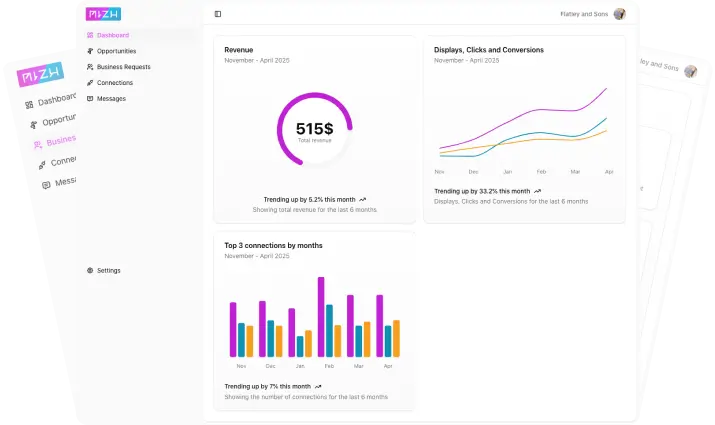This screenshot has width=715, height=425.
Task: Click the trending-up arrow icon in the Revenue card
Action: click(x=363, y=200)
